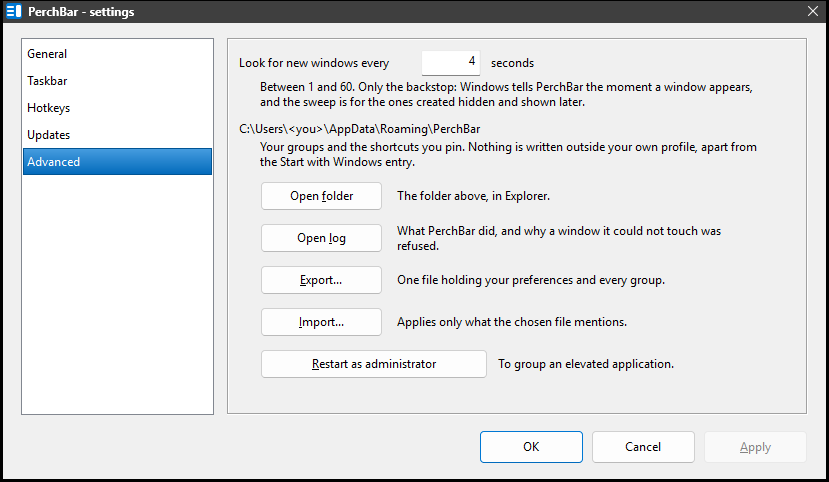Viewport: 829px width, 482px height.
Task: Cancel the settings dialog
Action: 643,447
